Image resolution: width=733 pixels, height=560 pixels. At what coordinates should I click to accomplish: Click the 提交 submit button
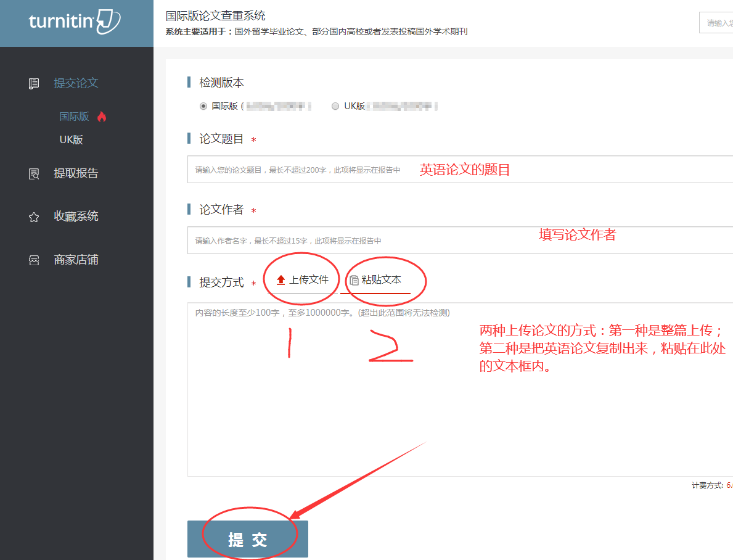click(x=248, y=539)
